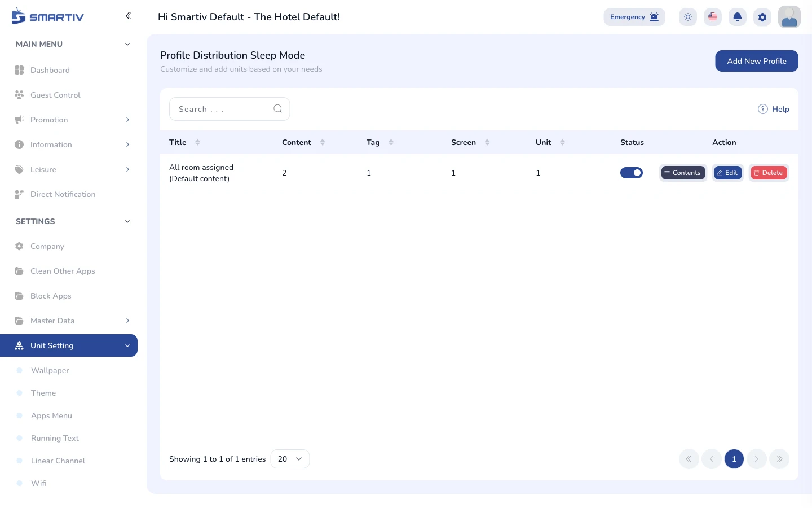812x508 pixels.
Task: Toggle status for All room assigned
Action: [632, 173]
